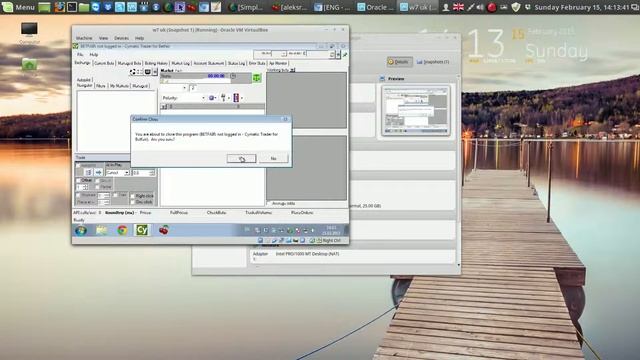
Task: Open dropdown of blue globe toolbar button
Action: coord(216,98)
